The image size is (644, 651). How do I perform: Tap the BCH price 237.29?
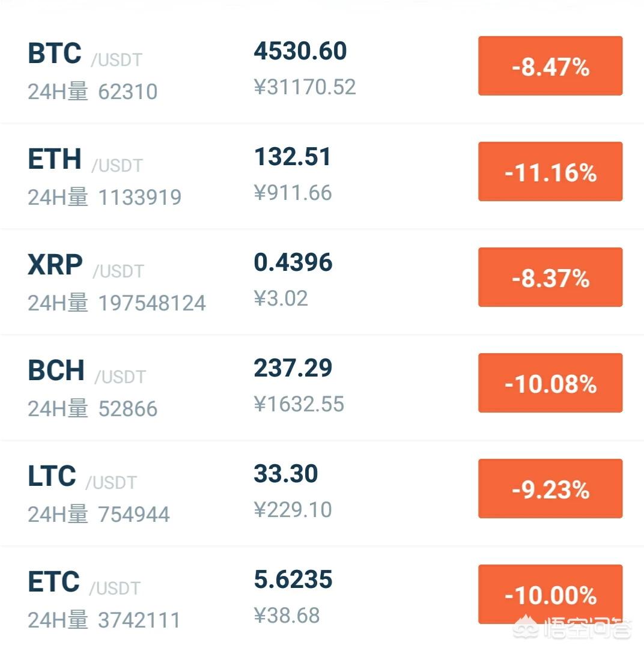tap(293, 368)
